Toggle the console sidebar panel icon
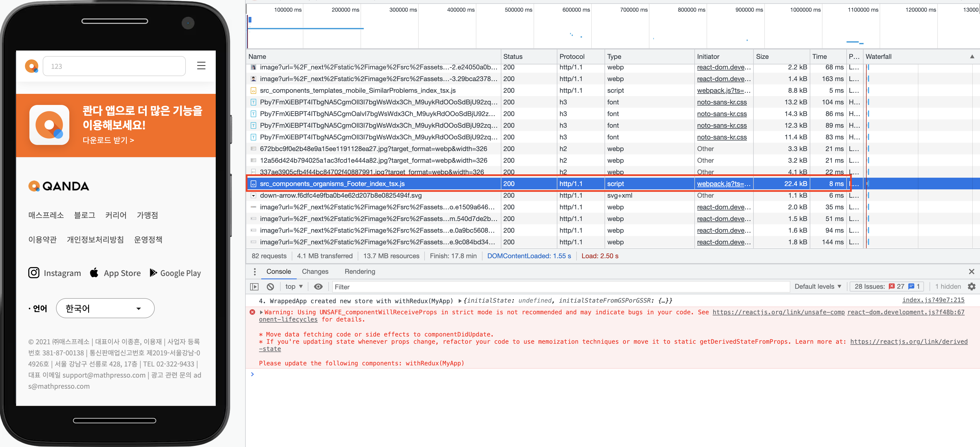Viewport: 980px width, 447px height. tap(254, 287)
